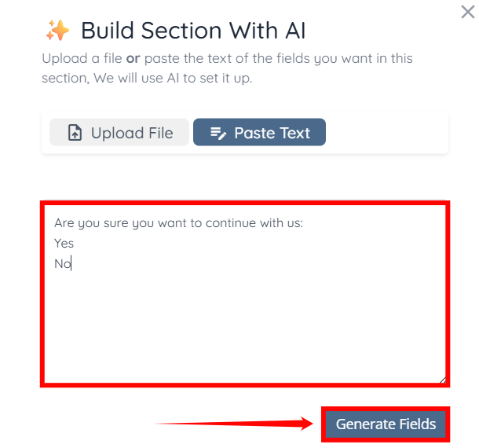Select the Paste Text tab label
Screen dimensions: 479x448
[272, 133]
